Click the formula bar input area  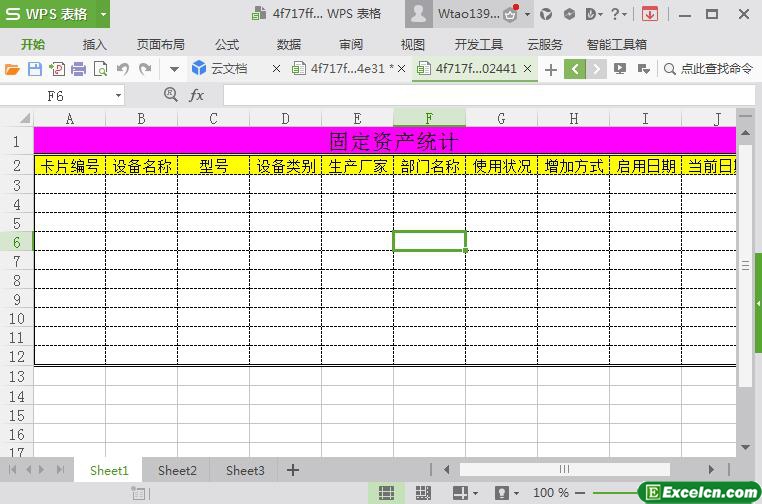pos(489,95)
